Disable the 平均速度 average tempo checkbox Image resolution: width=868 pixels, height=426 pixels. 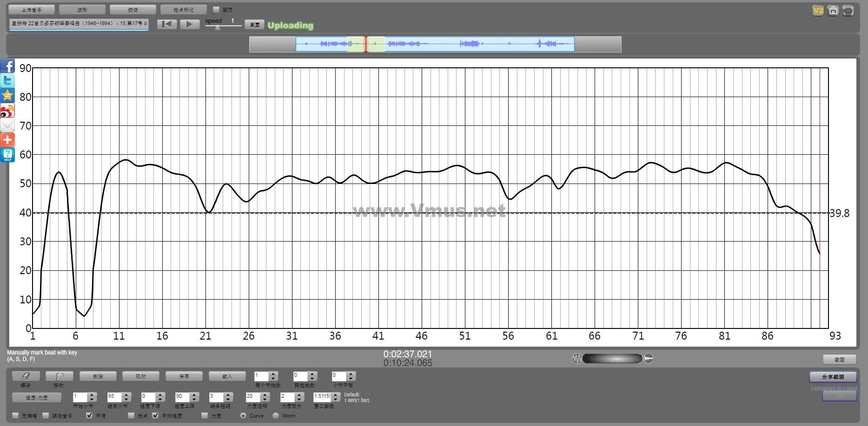click(155, 415)
